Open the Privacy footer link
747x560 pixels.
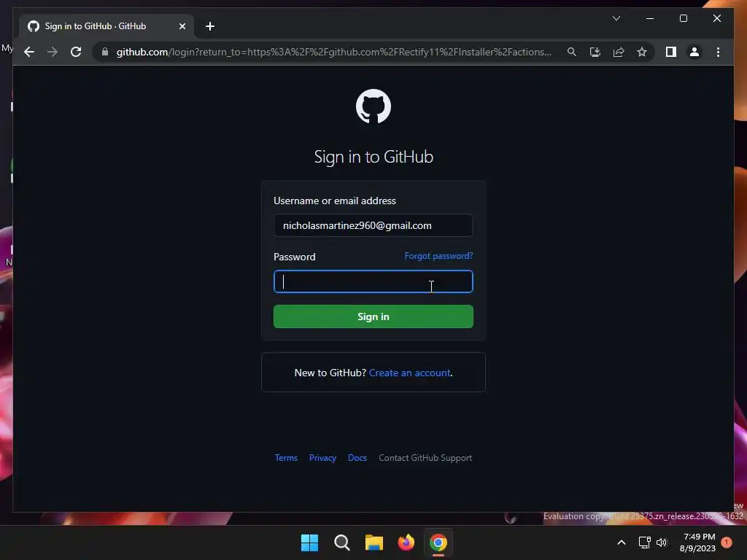[x=322, y=458]
